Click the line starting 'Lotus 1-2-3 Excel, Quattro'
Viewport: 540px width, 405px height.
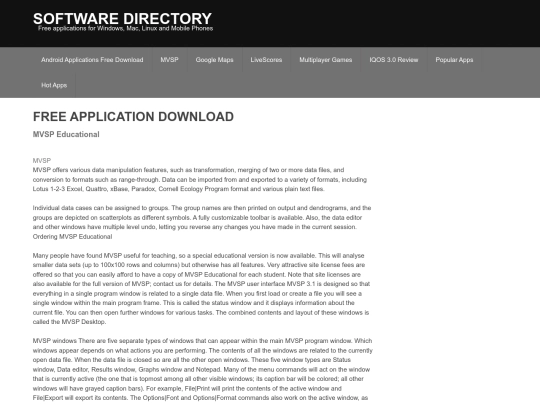[x=178, y=189]
